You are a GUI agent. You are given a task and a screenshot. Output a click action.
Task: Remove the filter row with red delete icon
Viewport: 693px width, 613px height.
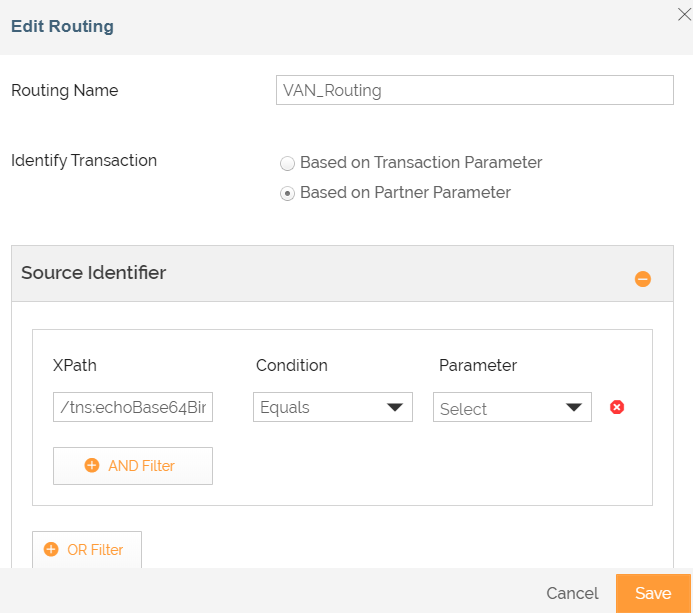[617, 407]
